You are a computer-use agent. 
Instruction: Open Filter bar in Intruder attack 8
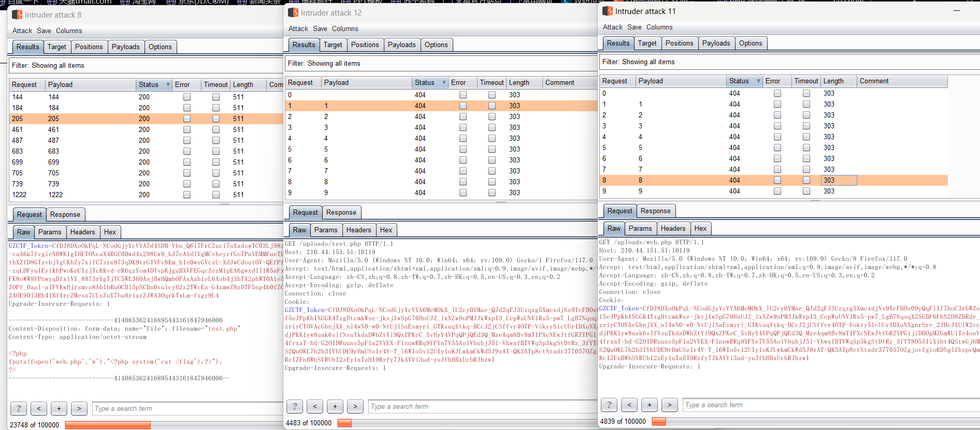point(146,65)
